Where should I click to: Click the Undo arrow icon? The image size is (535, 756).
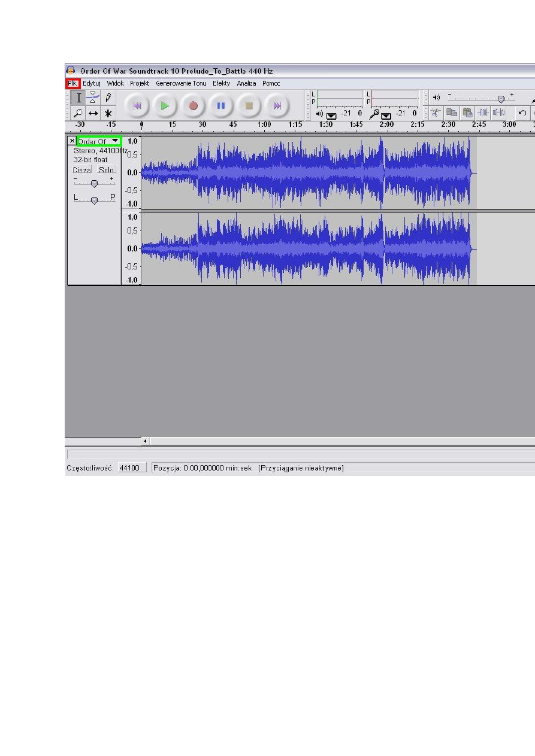522,113
